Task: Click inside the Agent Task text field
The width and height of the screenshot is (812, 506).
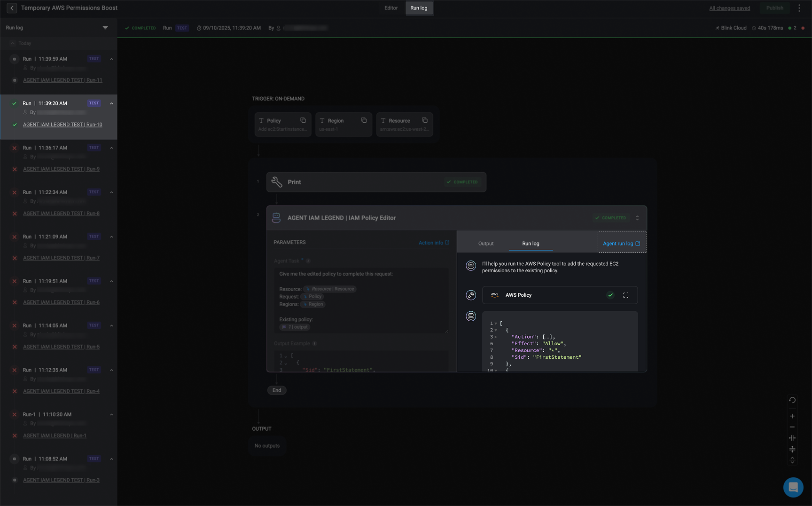Action: [361, 300]
